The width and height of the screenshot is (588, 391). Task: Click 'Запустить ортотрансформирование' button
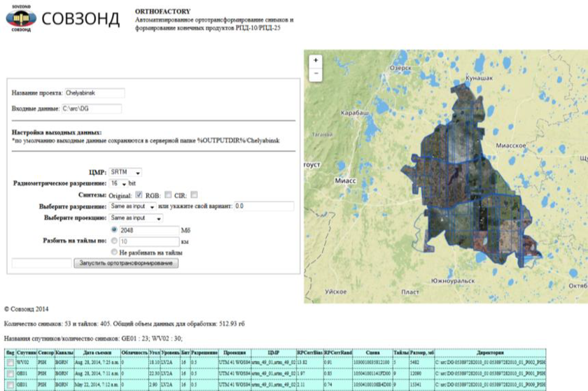pyautogui.click(x=127, y=263)
